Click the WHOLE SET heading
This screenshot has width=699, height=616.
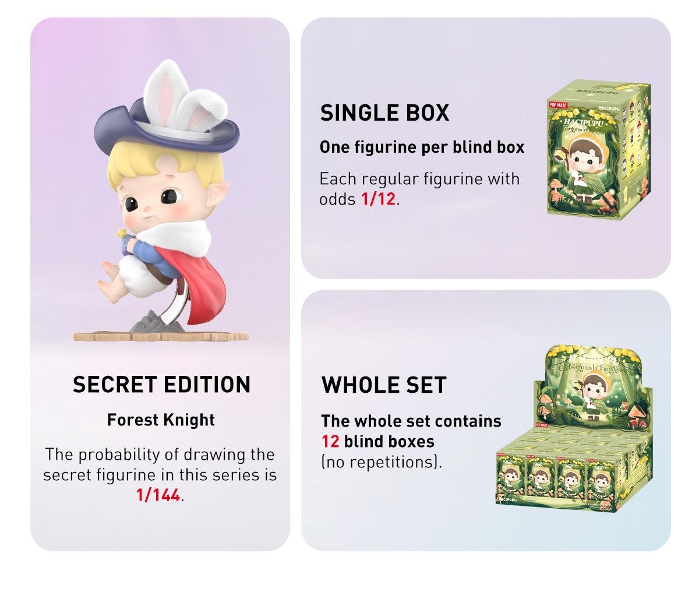[384, 385]
